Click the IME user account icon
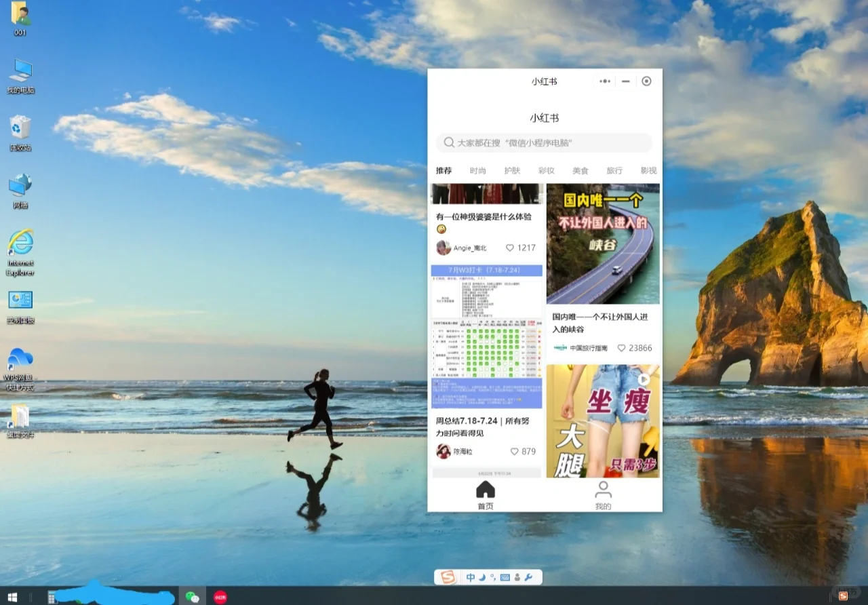Viewport: 868px width, 605px height. (517, 578)
